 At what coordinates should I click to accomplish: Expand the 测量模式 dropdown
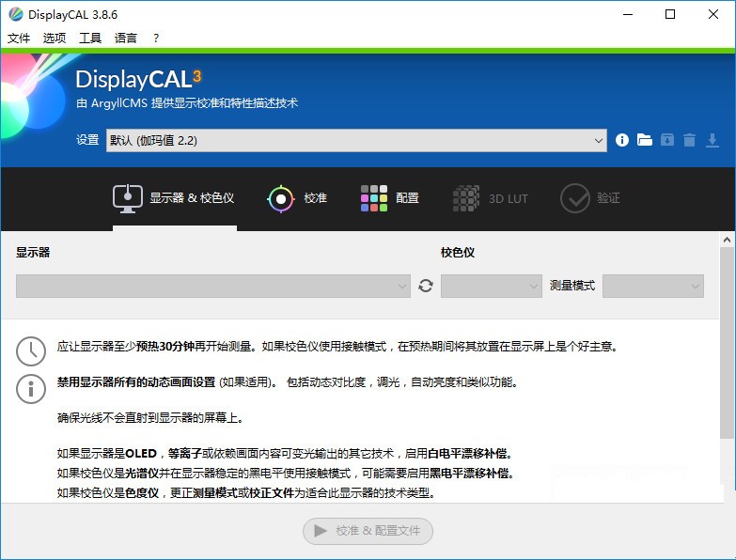[653, 286]
